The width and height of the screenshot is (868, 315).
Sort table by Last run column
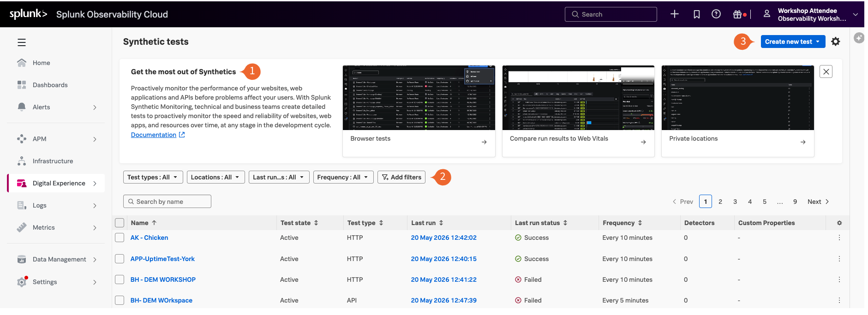[x=427, y=223]
